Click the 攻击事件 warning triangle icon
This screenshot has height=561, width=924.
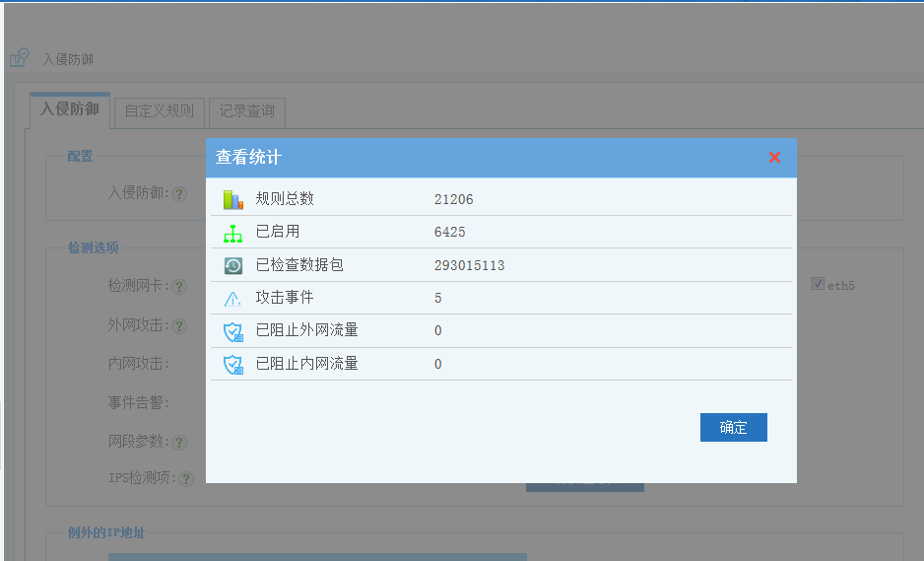(x=232, y=299)
